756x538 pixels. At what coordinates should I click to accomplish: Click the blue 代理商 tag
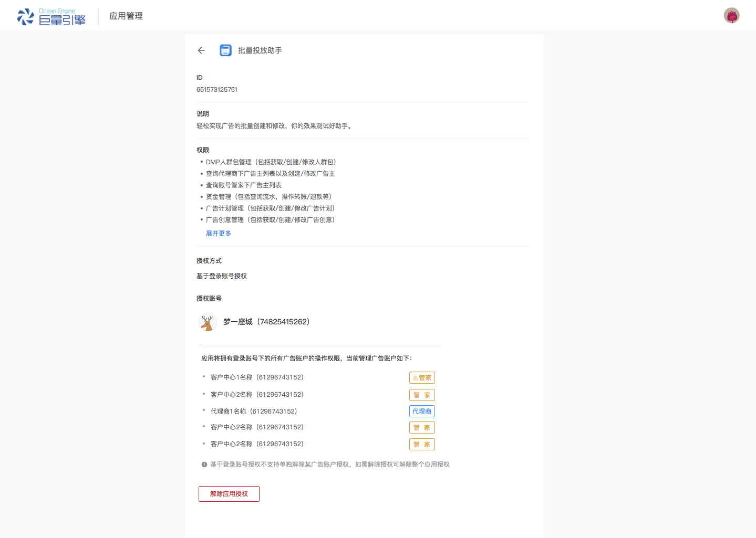[422, 412]
